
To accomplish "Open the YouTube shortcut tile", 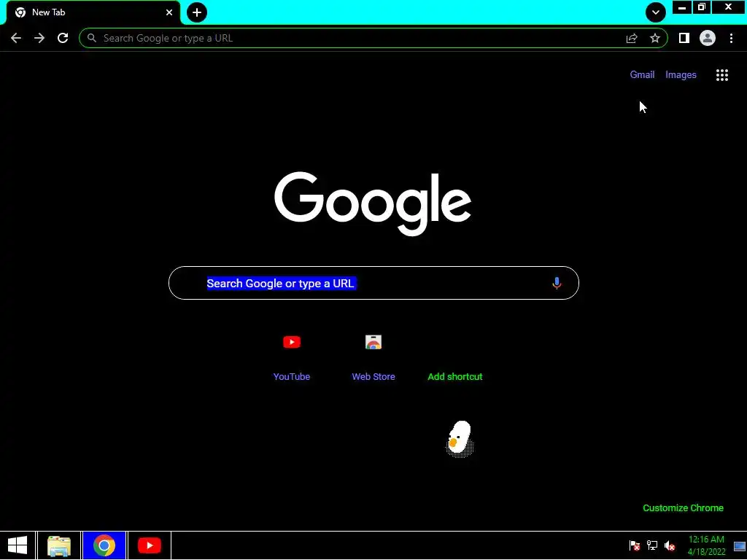I will [x=292, y=357].
